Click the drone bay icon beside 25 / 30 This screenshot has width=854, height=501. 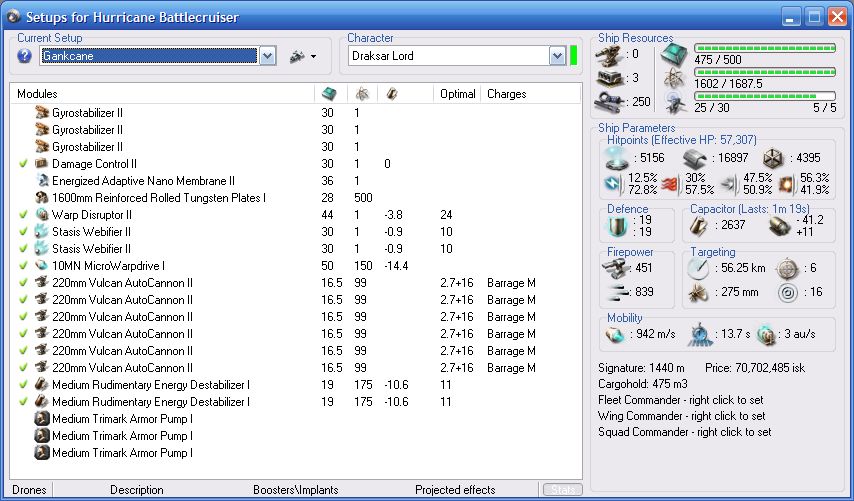point(675,102)
